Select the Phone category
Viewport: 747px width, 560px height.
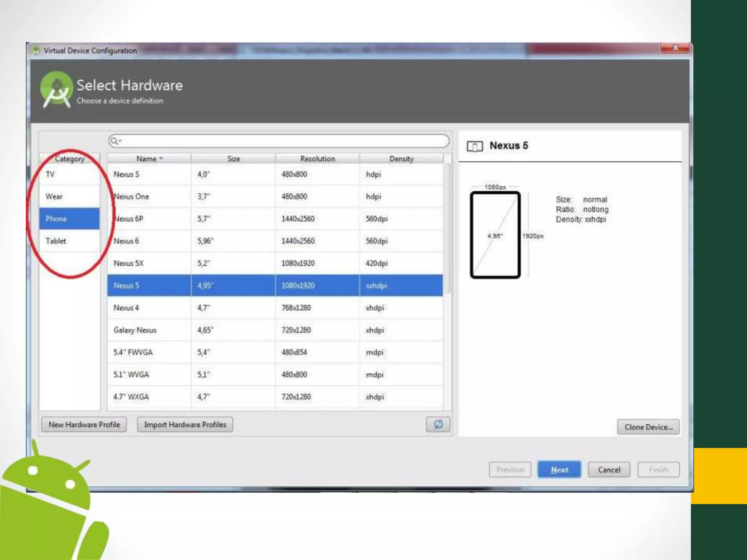coord(69,219)
